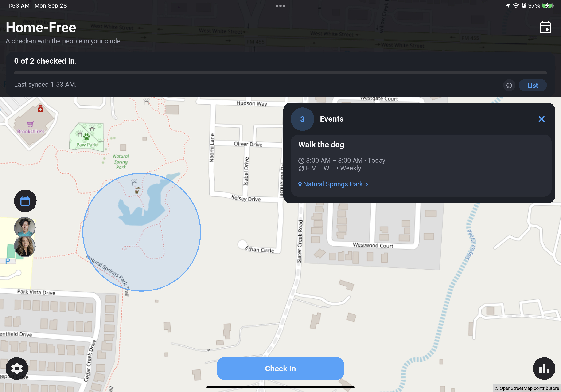Open the Walk the dog event card
Image resolution: width=561 pixels, height=392 pixels.
click(x=421, y=165)
